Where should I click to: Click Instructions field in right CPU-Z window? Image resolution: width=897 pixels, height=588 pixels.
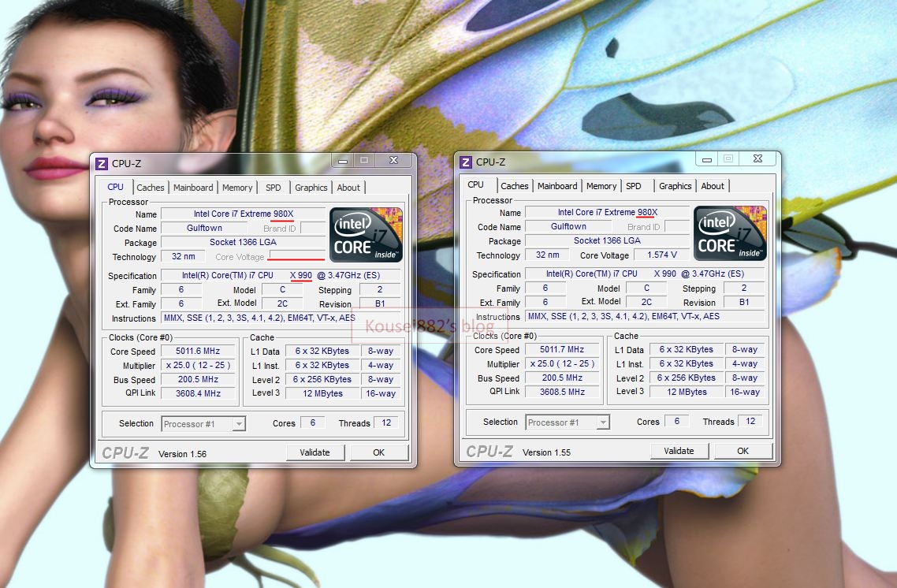(x=645, y=316)
